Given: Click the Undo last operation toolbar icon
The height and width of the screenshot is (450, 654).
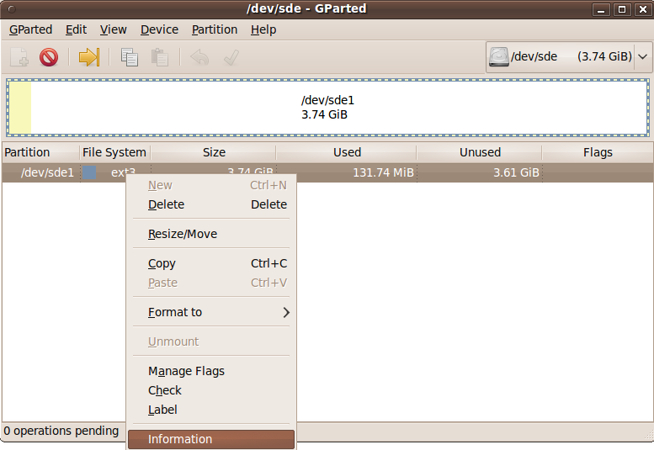Looking at the screenshot, I should point(200,57).
